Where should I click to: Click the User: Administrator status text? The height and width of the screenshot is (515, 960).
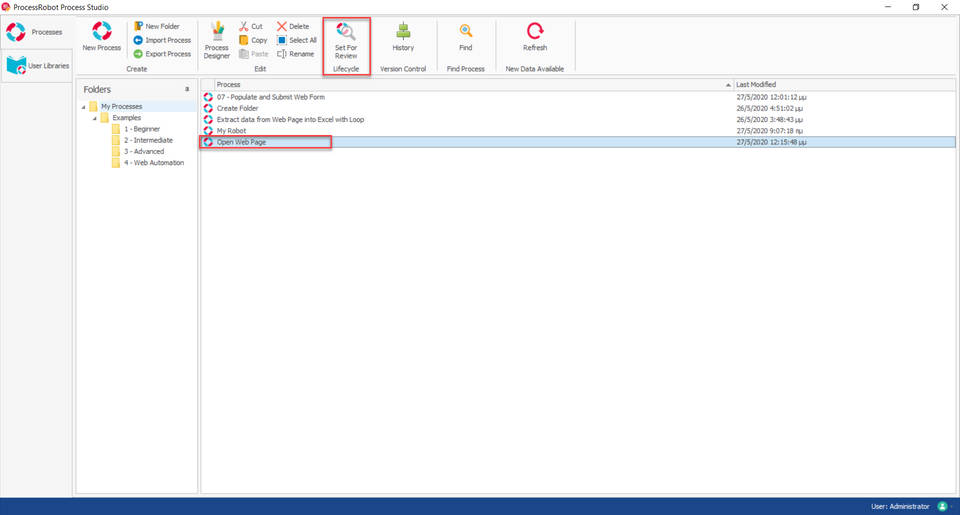(x=900, y=506)
